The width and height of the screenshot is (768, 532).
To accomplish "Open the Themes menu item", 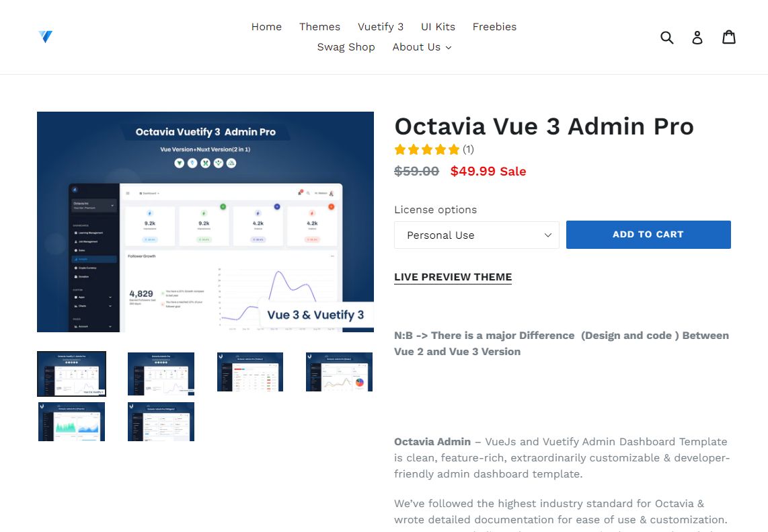I will [x=320, y=27].
